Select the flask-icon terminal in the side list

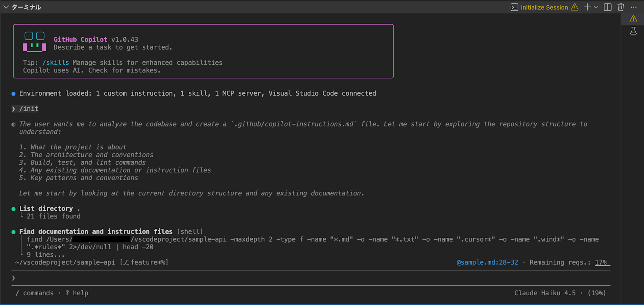(633, 31)
